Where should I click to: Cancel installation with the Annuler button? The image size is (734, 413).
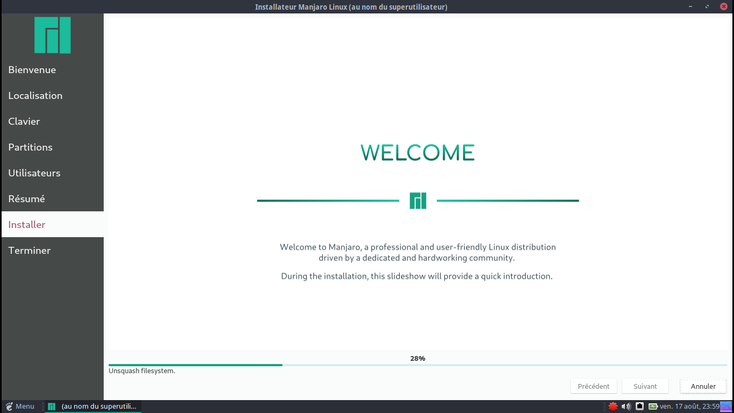coord(703,386)
